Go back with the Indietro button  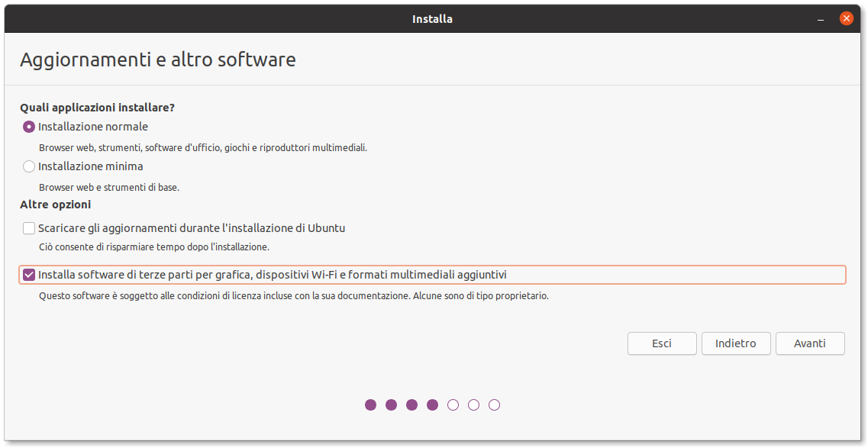pos(735,343)
